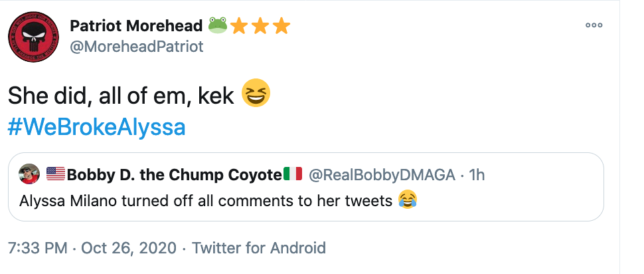Click the @RealBobbyDMAGA handle
Viewport: 644px width, 274px height.
(382, 175)
